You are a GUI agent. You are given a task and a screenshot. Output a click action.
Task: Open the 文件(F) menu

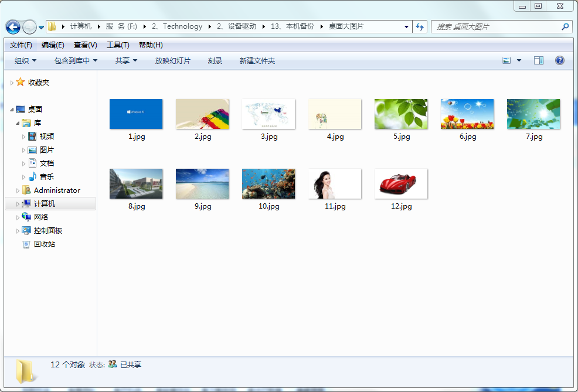(21, 45)
